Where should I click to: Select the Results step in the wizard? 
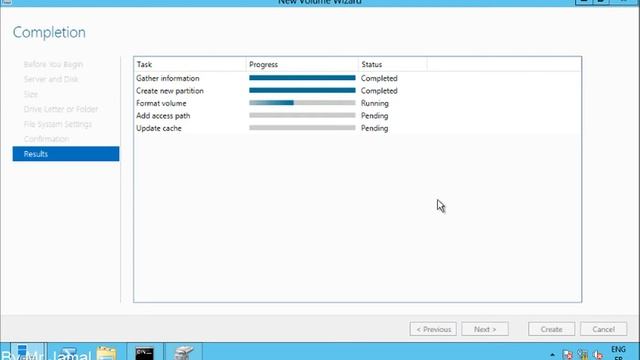pos(66,154)
